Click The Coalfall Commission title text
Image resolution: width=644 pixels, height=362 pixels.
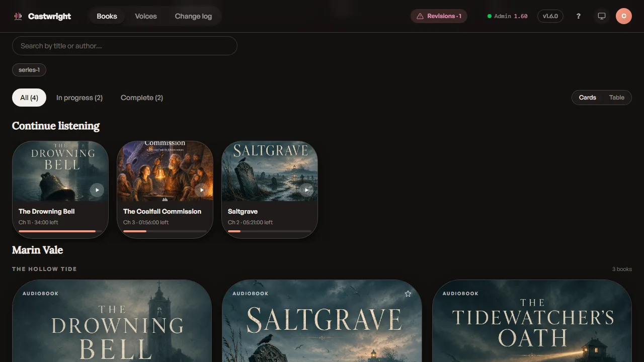[x=162, y=211]
